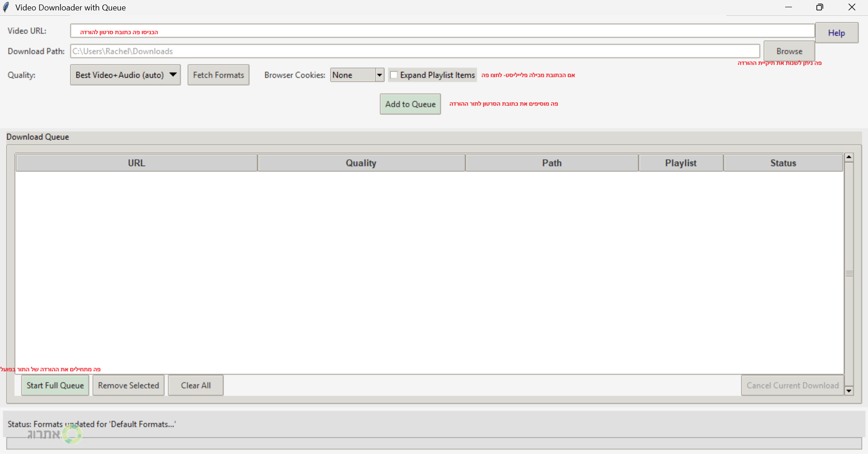Clear all queue items
Screen dimensions: 868x454
[196, 386]
